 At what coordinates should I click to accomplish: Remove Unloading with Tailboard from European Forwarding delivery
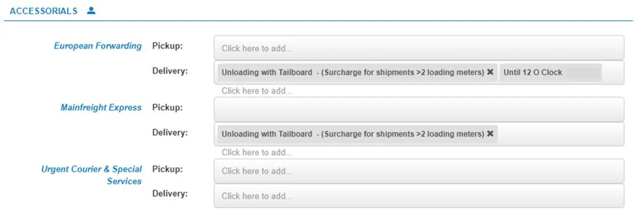pyautogui.click(x=490, y=72)
